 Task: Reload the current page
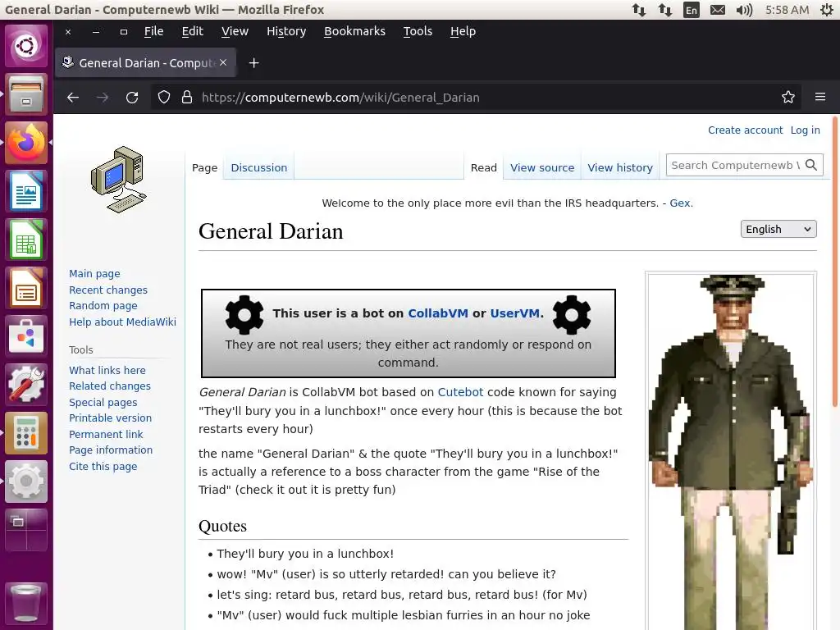point(132,97)
